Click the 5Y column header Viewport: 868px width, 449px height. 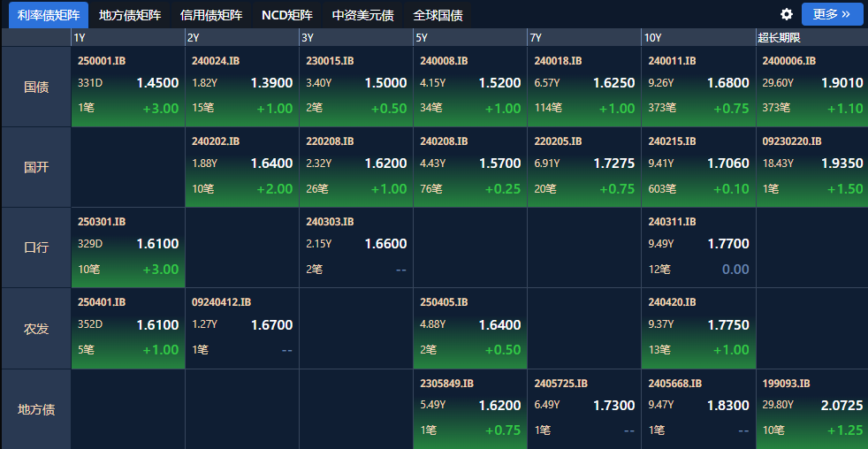point(470,38)
